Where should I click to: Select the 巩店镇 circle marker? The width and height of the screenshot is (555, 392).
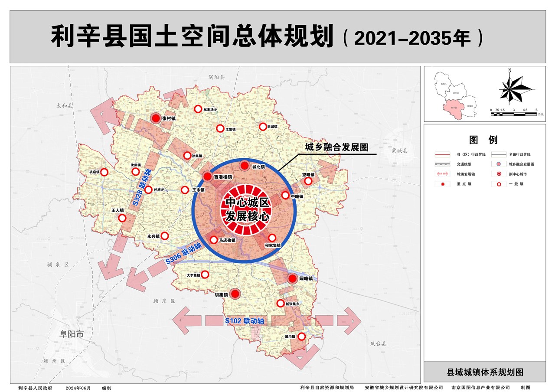pos(104,172)
